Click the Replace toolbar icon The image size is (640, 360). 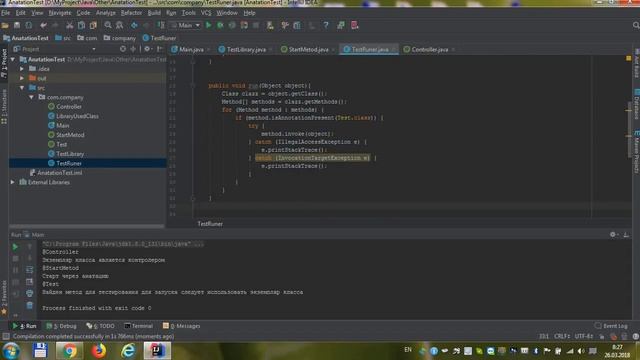point(120,25)
